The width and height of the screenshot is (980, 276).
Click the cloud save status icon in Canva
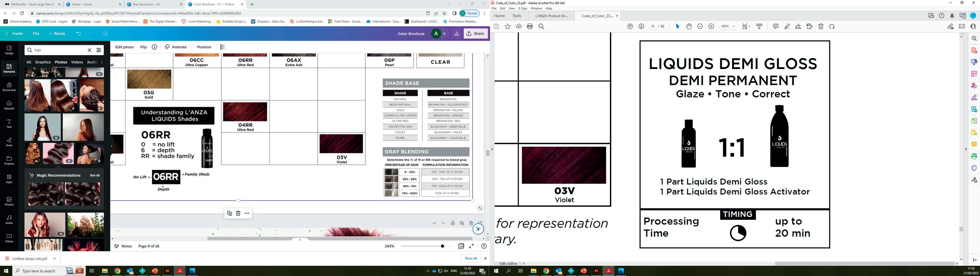click(105, 34)
